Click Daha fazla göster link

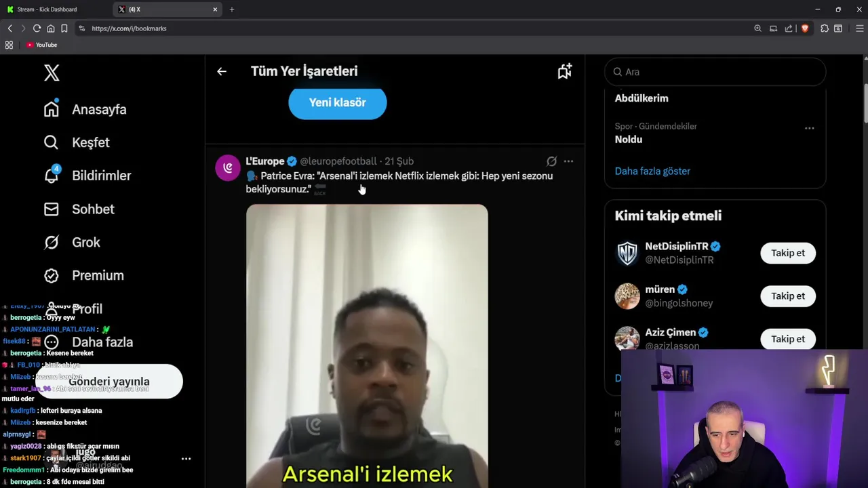652,171
